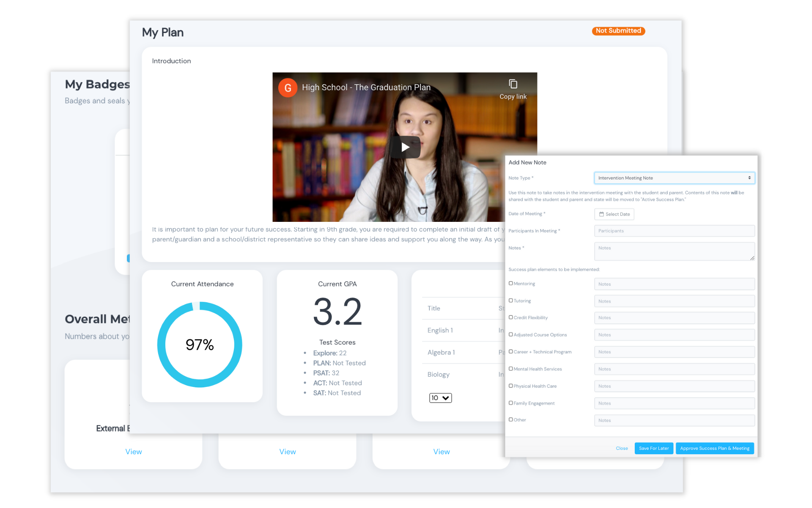Check the Mentoring checkbox

(x=511, y=283)
